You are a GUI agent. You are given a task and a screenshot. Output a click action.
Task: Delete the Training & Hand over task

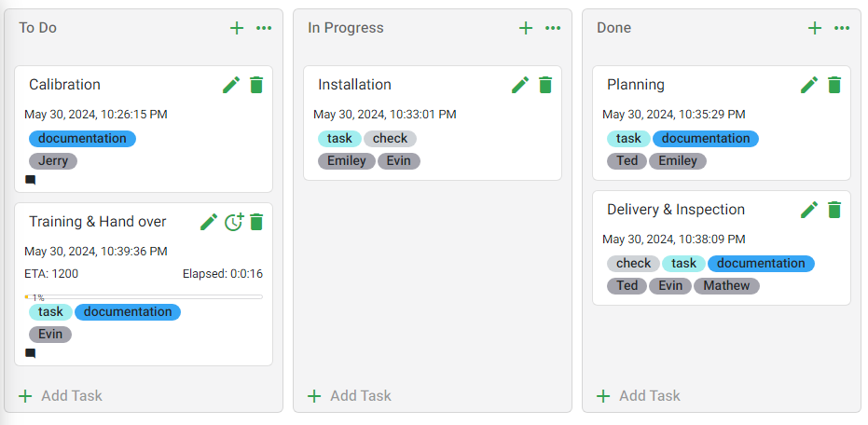point(256,222)
